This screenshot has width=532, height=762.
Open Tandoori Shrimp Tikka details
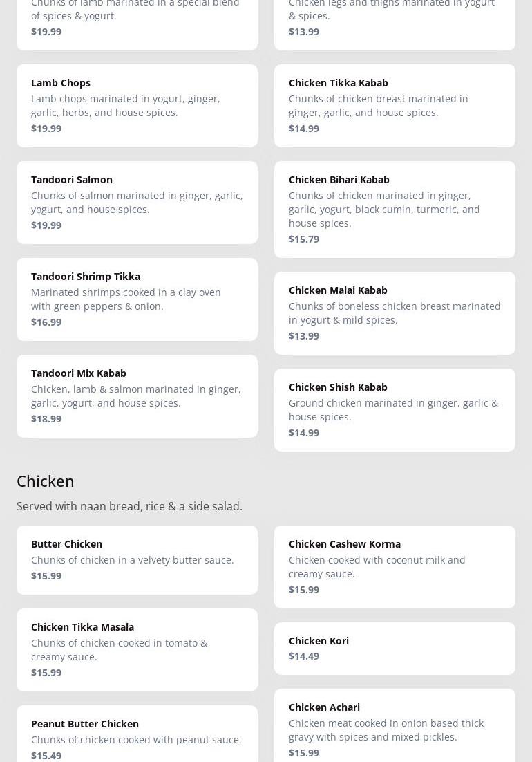[x=137, y=299]
